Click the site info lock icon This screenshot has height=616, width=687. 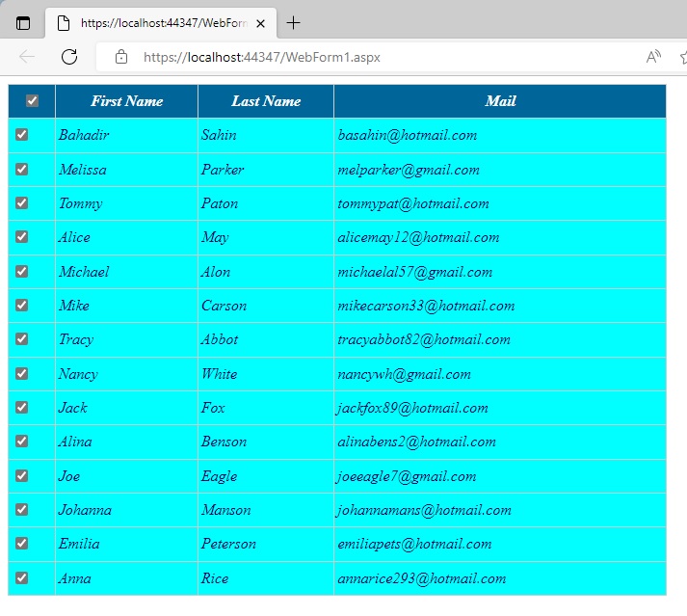pyautogui.click(x=121, y=57)
